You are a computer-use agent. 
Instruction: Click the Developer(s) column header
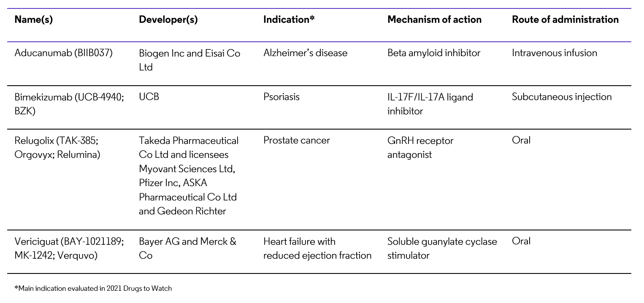[168, 19]
